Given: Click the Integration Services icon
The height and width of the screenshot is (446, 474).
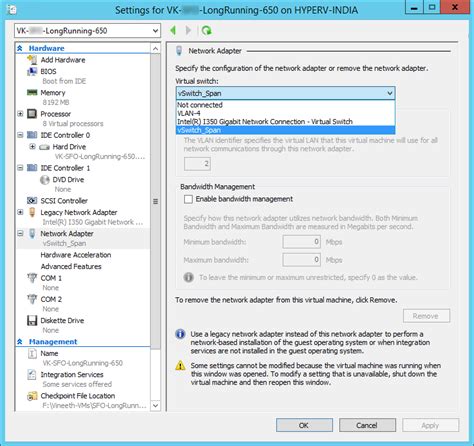Looking at the screenshot, I should 32,375.
